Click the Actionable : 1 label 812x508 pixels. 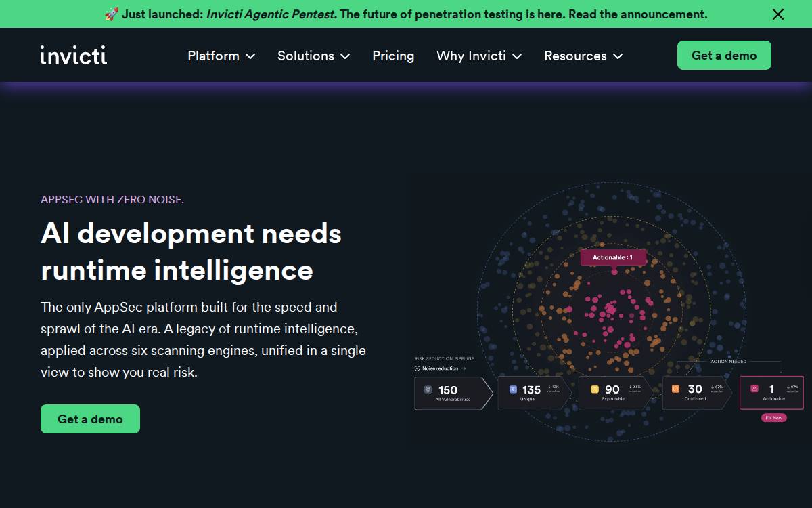[613, 257]
